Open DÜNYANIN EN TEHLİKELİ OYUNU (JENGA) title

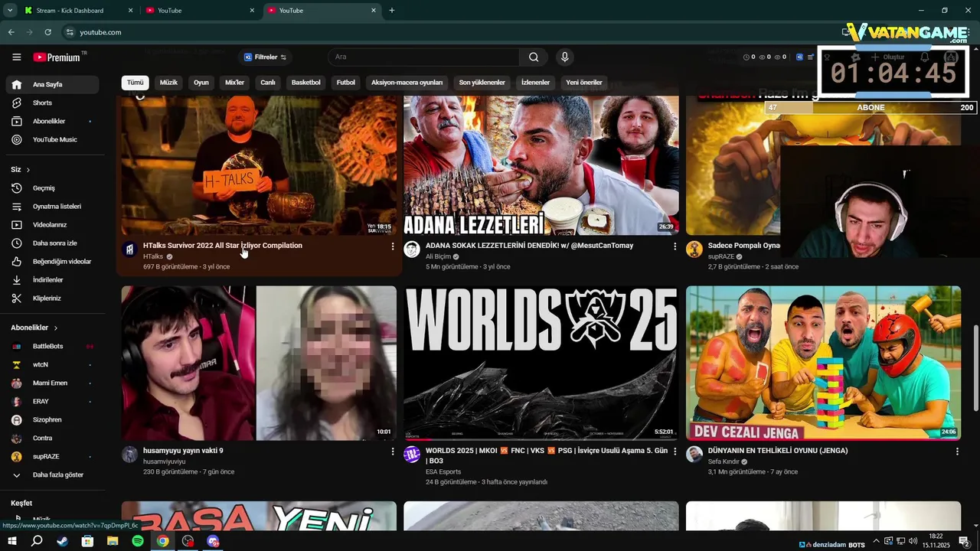coord(778,451)
